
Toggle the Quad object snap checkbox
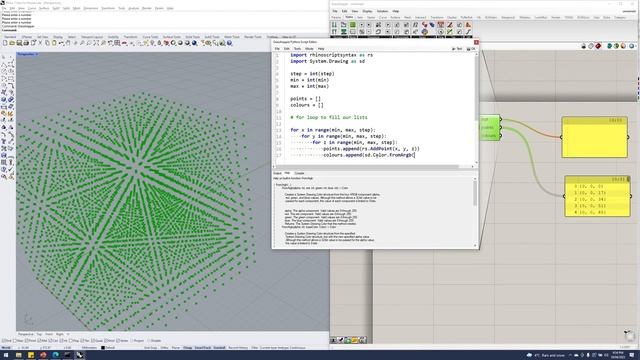tap(93, 341)
